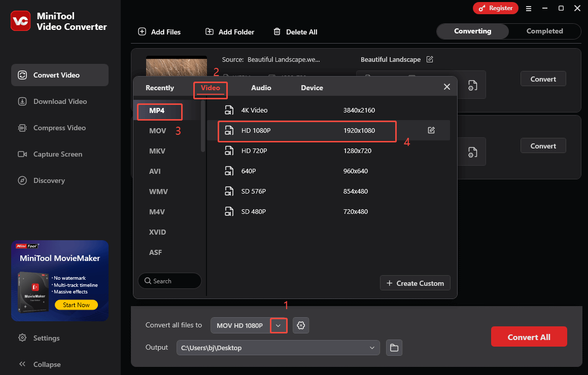The image size is (588, 375).
Task: Open Download Video in sidebar
Action: [x=60, y=101]
